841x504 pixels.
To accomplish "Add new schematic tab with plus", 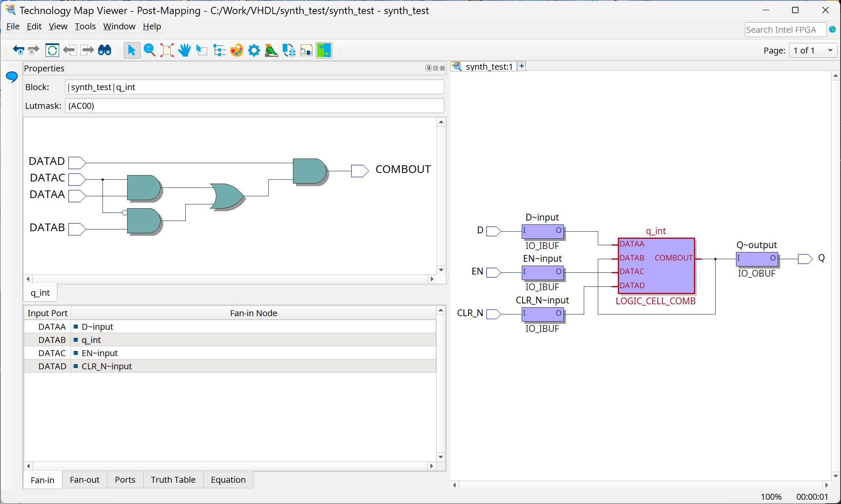I will pos(522,66).
